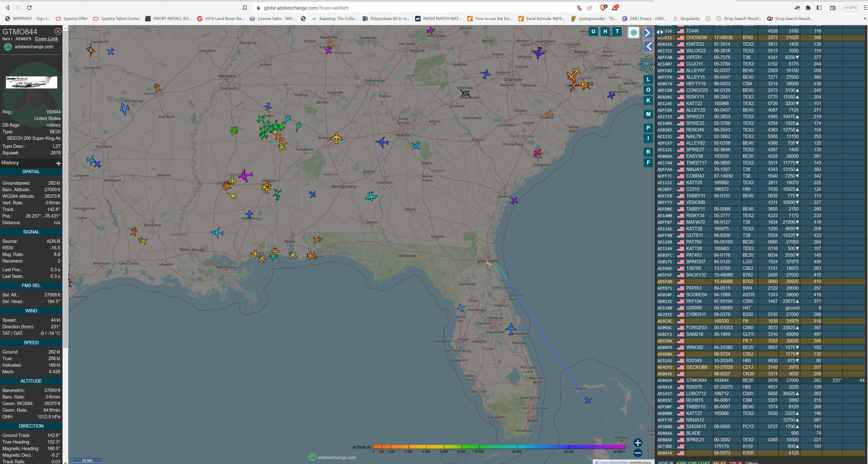Image resolution: width=868 pixels, height=464 pixels.
Task: Open the Singularity bookmark
Action: [686, 19]
